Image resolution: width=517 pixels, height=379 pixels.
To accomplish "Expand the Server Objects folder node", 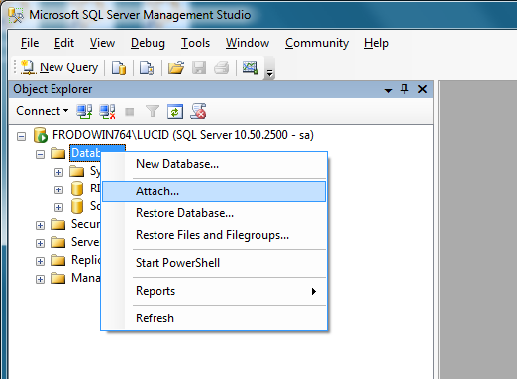I will click(x=40, y=243).
